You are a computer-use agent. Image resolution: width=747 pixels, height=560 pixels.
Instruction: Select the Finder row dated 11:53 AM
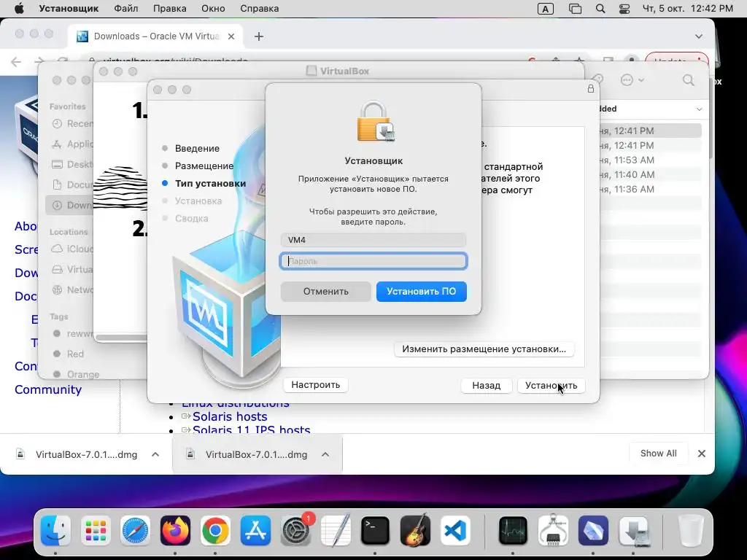[x=650, y=160]
